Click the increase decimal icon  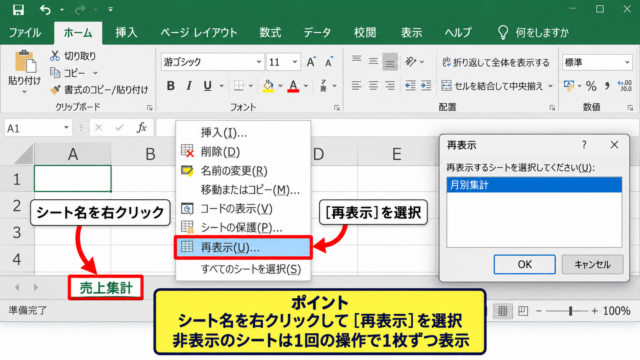(625, 86)
